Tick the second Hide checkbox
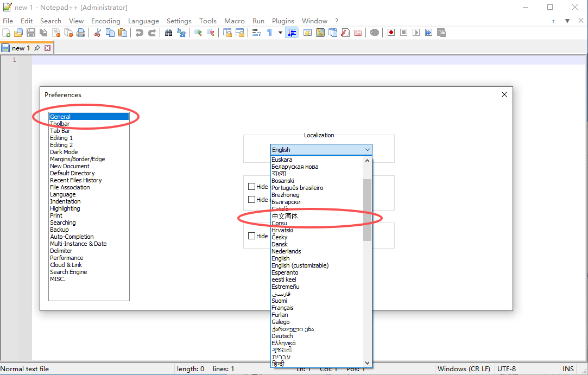The width and height of the screenshot is (588, 375). [251, 200]
